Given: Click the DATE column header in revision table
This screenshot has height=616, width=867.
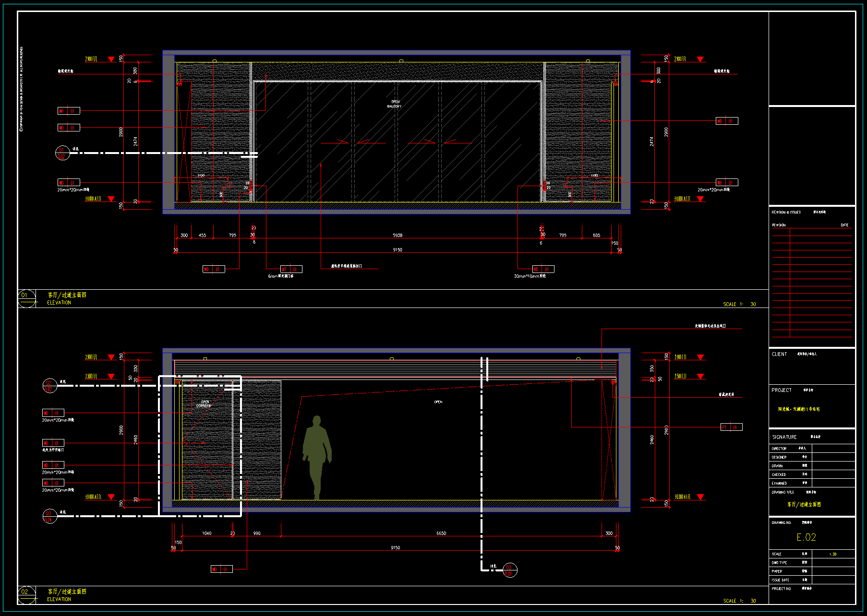Looking at the screenshot, I should tap(844, 225).
